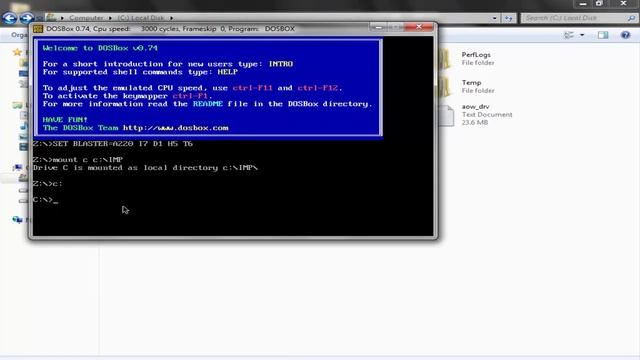640x360 pixels.
Task: Click the http://www.dosbox.com text
Action: (176, 128)
